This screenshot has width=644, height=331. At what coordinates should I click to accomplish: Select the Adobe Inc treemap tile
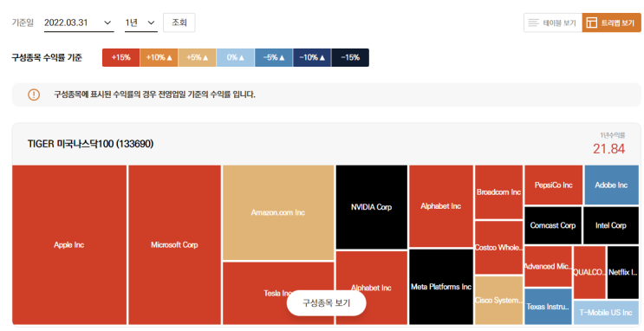point(612,185)
